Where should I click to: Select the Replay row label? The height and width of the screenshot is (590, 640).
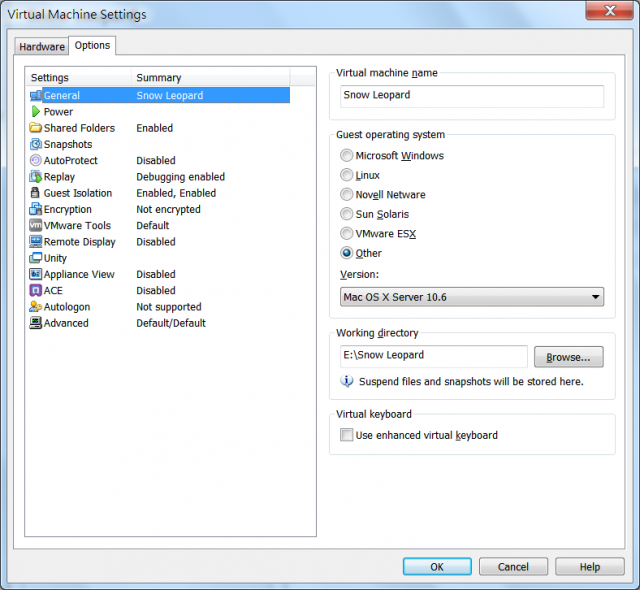[59, 177]
